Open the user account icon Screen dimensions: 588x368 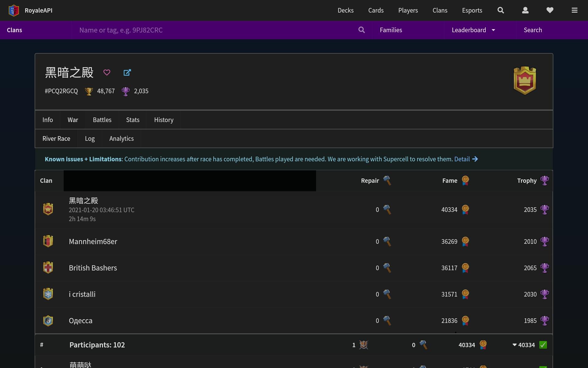coord(525,10)
